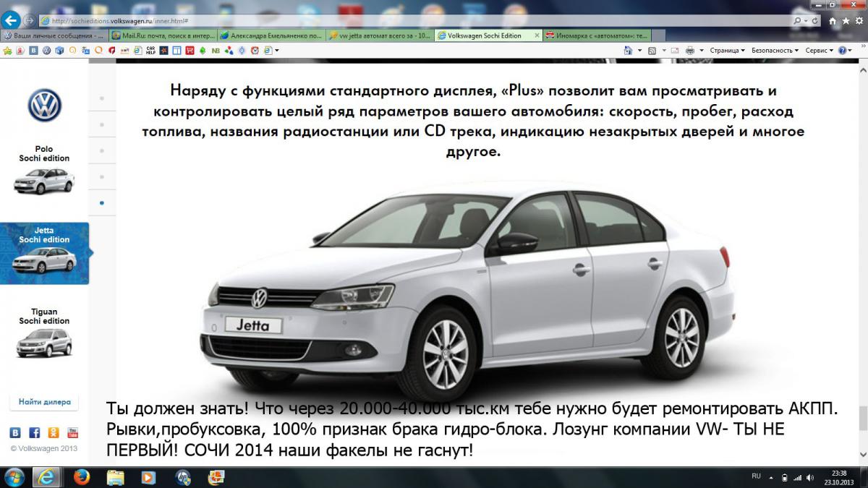Switch to the Александра Емельяненко tab

click(273, 35)
